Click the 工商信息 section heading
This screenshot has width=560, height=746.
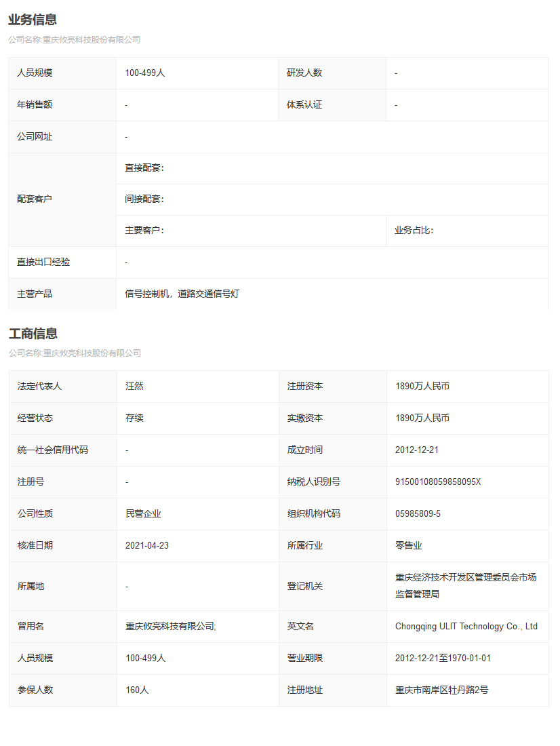33,334
